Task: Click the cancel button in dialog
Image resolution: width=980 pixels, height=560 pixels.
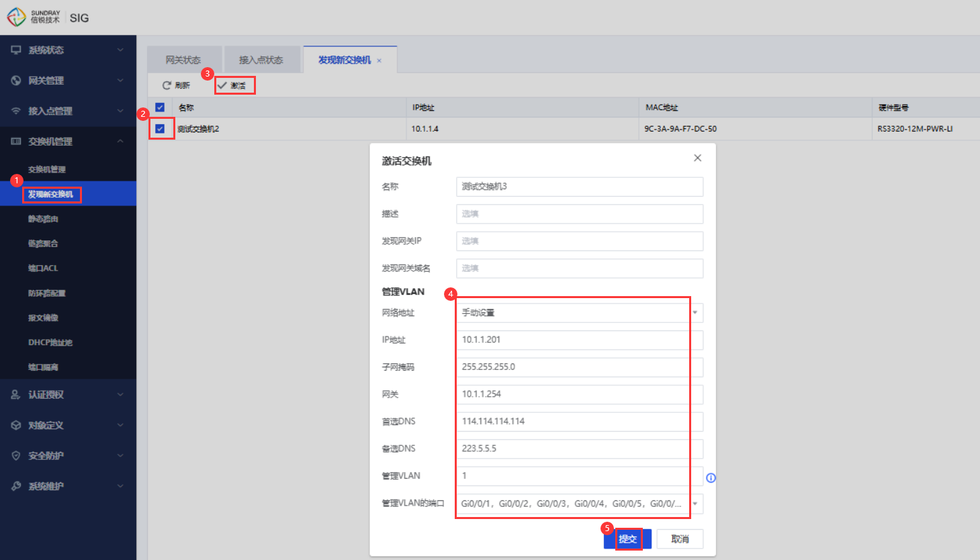Action: 680,539
